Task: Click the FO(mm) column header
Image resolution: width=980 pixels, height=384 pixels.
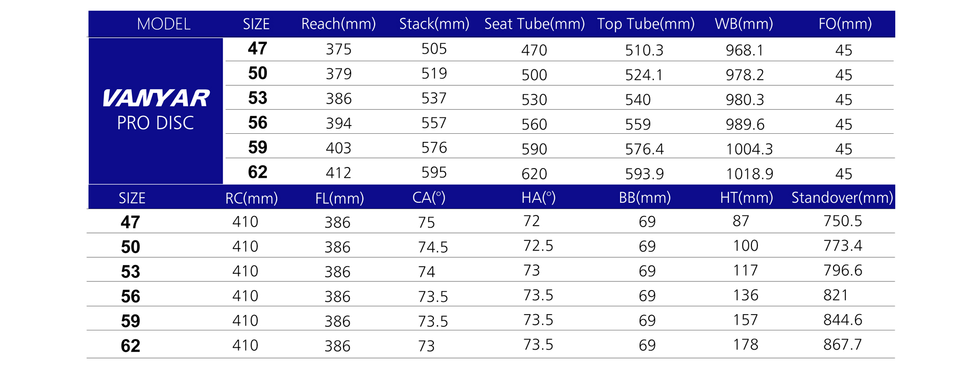Action: tap(845, 24)
